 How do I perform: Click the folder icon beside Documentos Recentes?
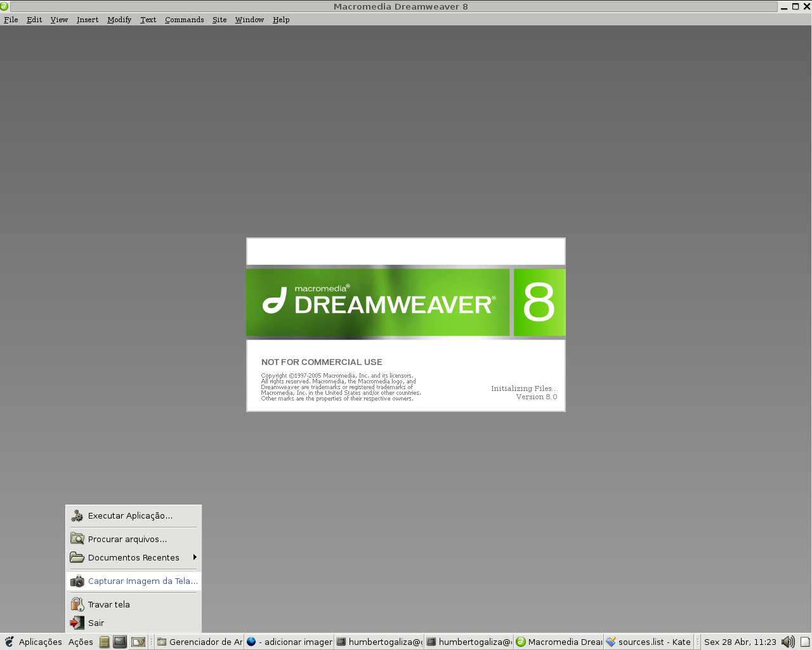(x=77, y=557)
